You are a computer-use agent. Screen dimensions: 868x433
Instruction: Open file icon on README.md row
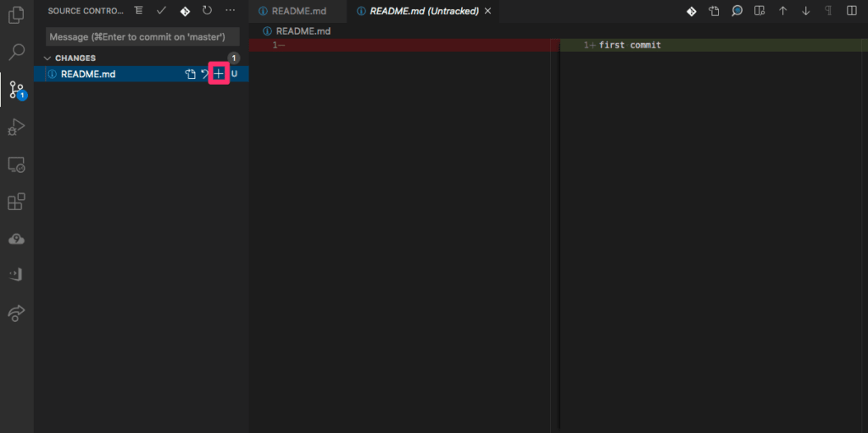point(191,75)
